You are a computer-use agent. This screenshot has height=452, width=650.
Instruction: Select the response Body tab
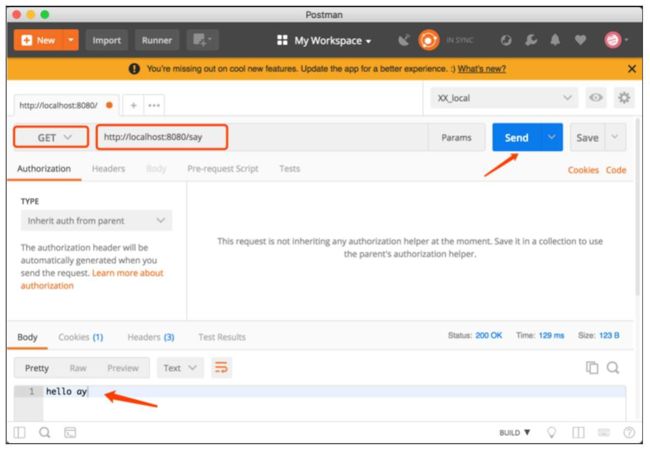click(27, 337)
